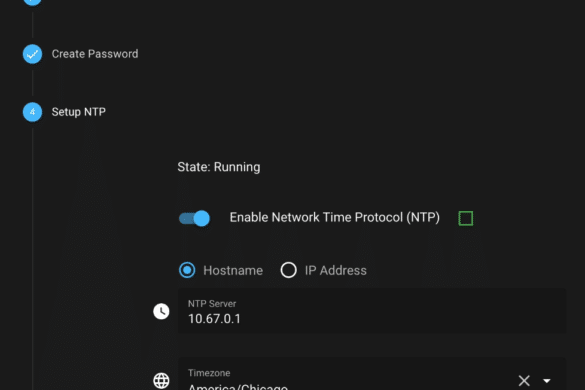The width and height of the screenshot is (585, 390).
Task: Click the NTP Server field containing 10.67.0.1
Action: (372, 311)
